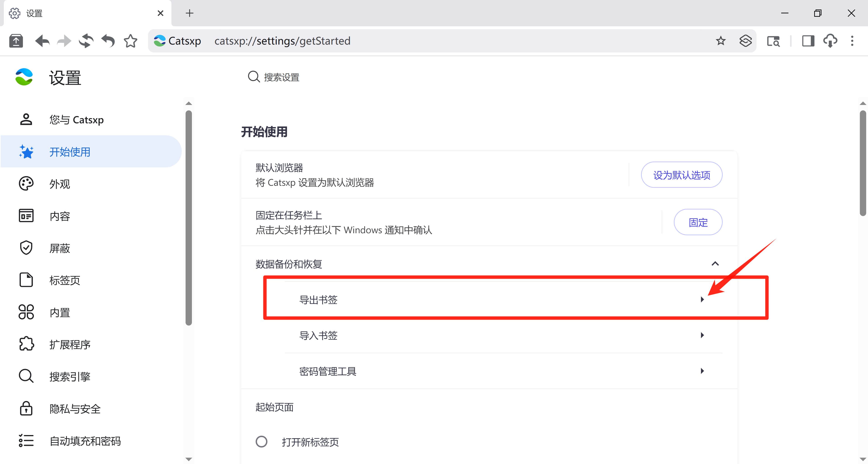Click the back navigation arrow

point(42,41)
